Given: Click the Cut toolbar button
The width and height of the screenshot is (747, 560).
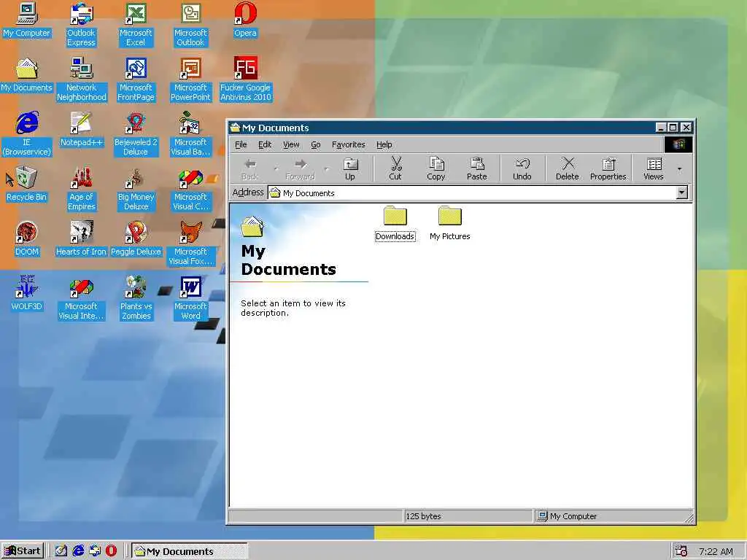Looking at the screenshot, I should tap(395, 168).
